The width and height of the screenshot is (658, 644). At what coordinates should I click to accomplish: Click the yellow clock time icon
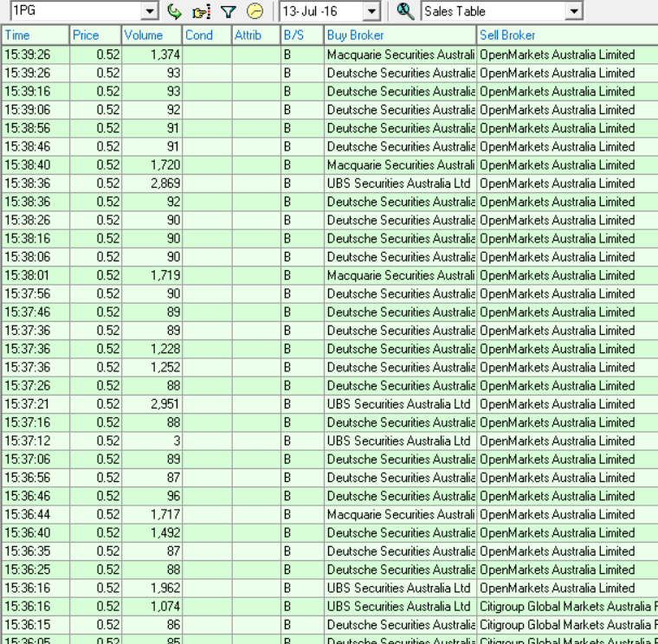tap(255, 11)
